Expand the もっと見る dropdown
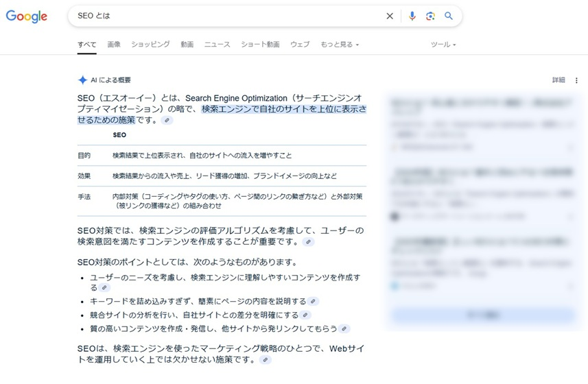The width and height of the screenshot is (588, 384). click(340, 45)
